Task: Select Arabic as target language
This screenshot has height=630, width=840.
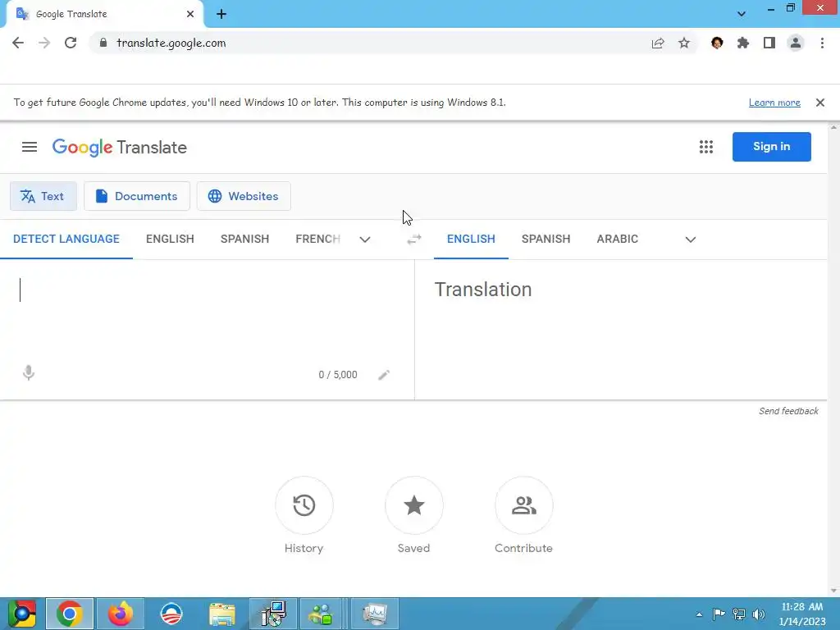Action: click(617, 239)
